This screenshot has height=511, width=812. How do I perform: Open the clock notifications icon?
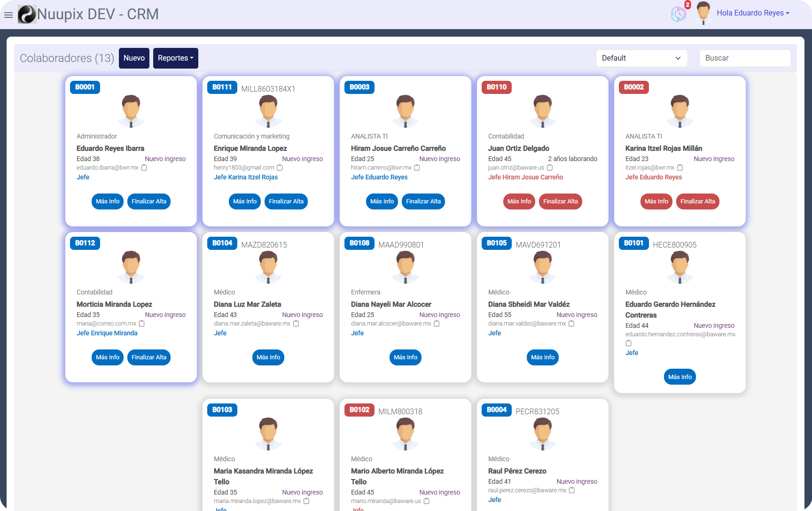click(678, 14)
